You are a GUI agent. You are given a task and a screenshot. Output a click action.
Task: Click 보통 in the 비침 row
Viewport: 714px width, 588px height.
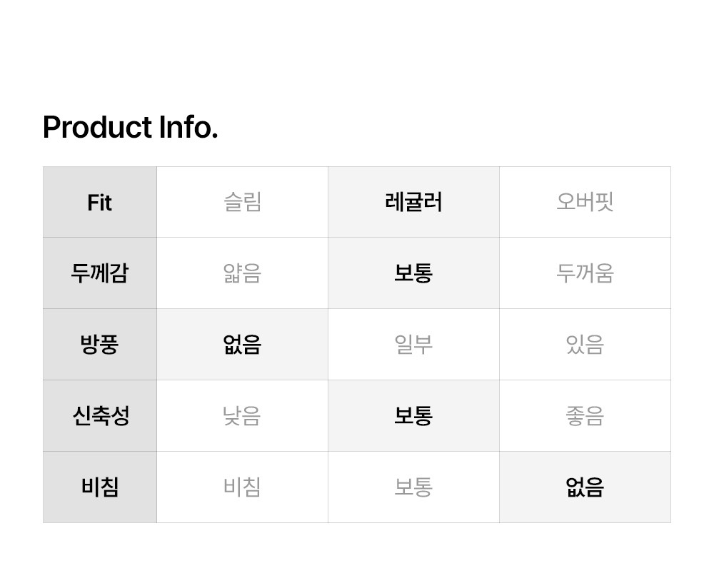(x=413, y=487)
